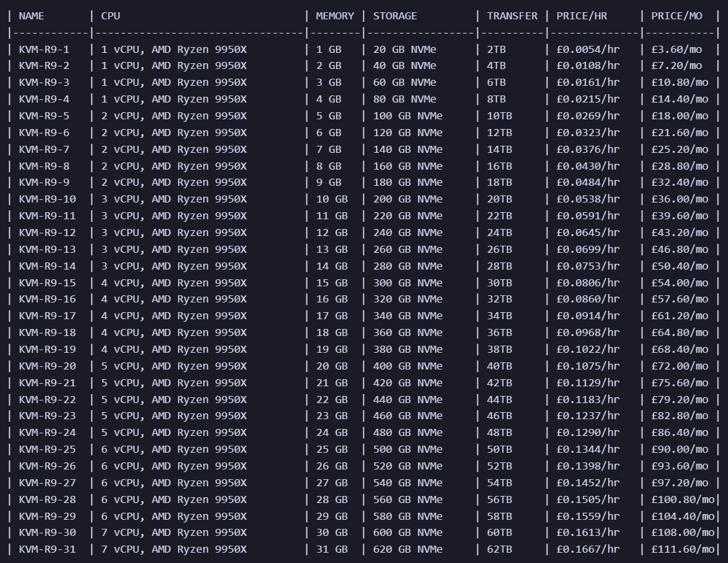
Task: Select the plan name KVM-R9-20
Action: [47, 366]
